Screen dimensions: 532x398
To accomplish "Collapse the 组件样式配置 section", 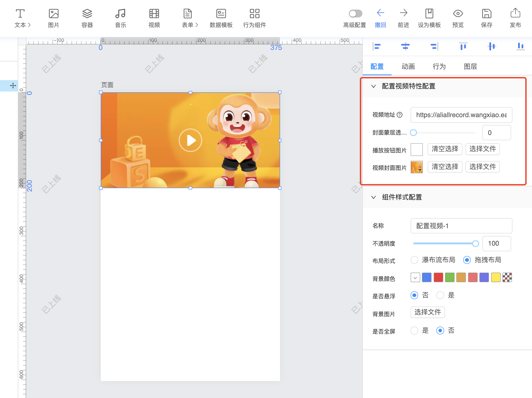I will click(x=373, y=197).
